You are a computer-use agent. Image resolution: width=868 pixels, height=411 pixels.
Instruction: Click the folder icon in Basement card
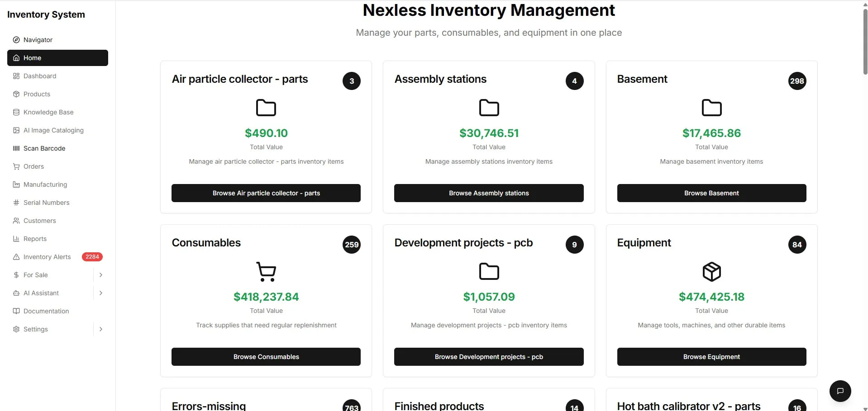click(x=711, y=108)
